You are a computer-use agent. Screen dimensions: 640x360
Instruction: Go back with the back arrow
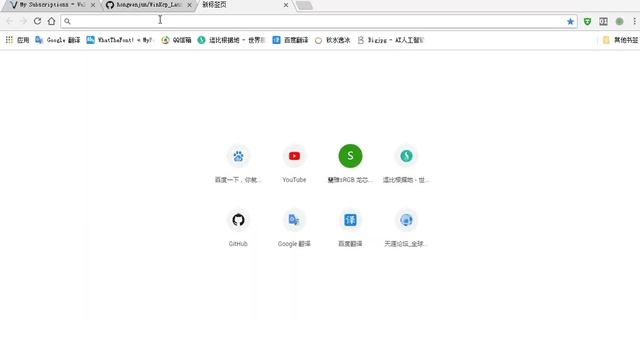[9, 21]
